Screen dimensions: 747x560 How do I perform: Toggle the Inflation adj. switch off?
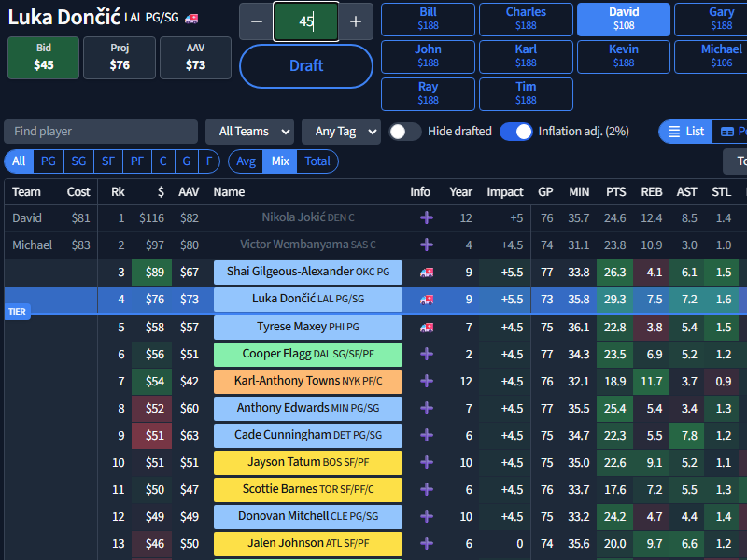pos(516,132)
